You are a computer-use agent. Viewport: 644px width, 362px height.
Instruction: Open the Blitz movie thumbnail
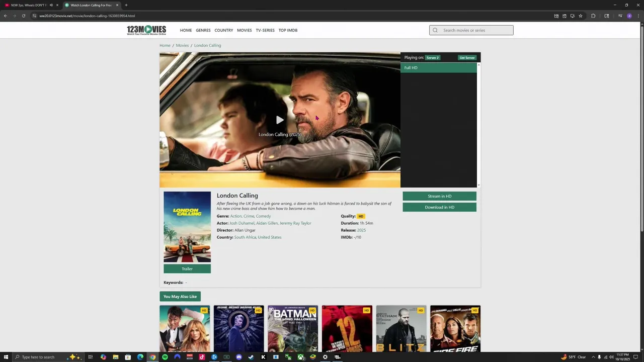[401, 329]
